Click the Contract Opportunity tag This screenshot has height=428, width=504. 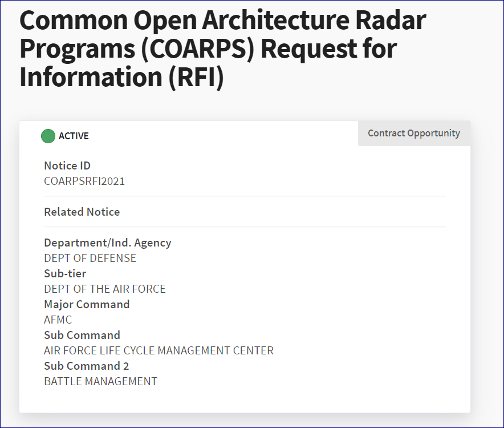414,133
